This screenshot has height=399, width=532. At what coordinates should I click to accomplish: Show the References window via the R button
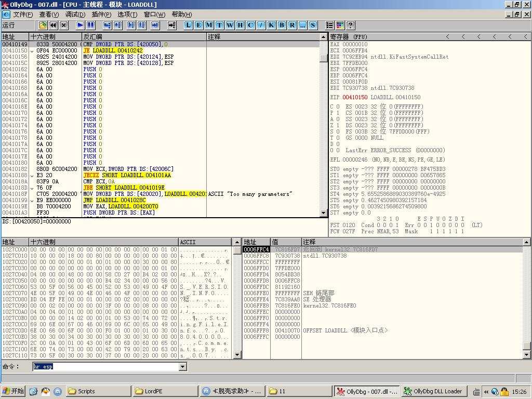[292, 25]
